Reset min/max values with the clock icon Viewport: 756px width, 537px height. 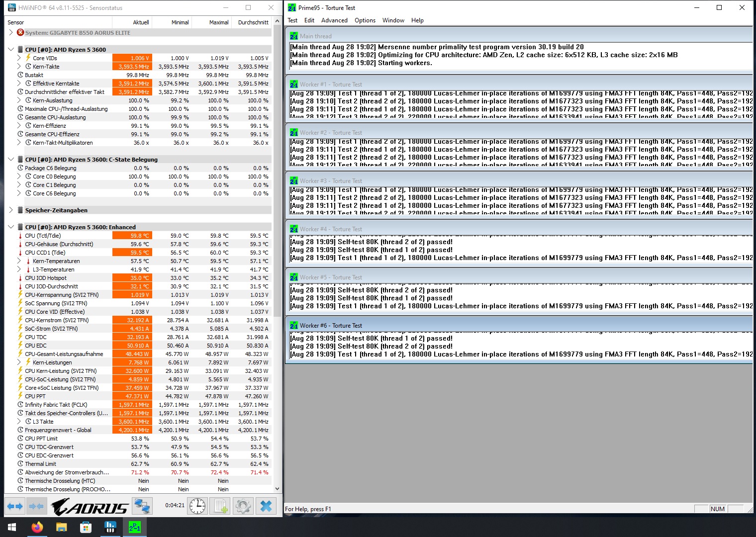tap(197, 507)
